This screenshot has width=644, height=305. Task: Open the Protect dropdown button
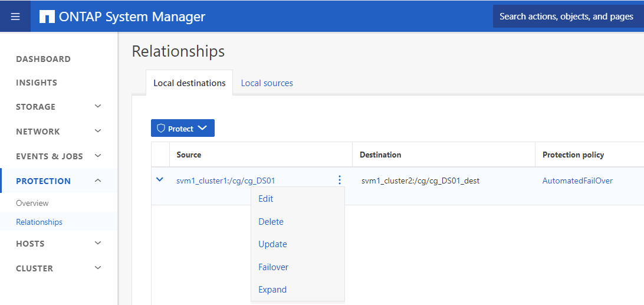183,129
